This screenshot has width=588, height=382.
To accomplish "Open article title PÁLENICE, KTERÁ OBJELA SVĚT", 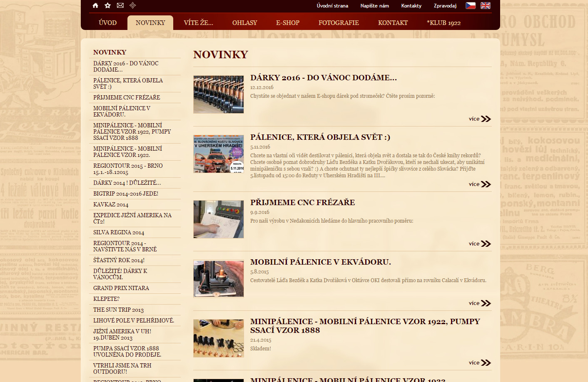I will 320,137.
